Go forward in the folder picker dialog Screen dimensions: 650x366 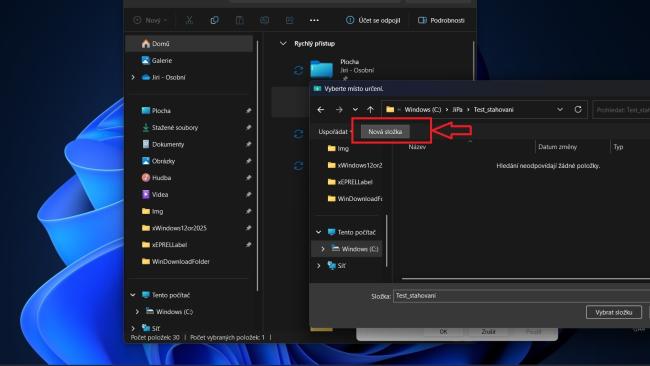[339, 109]
